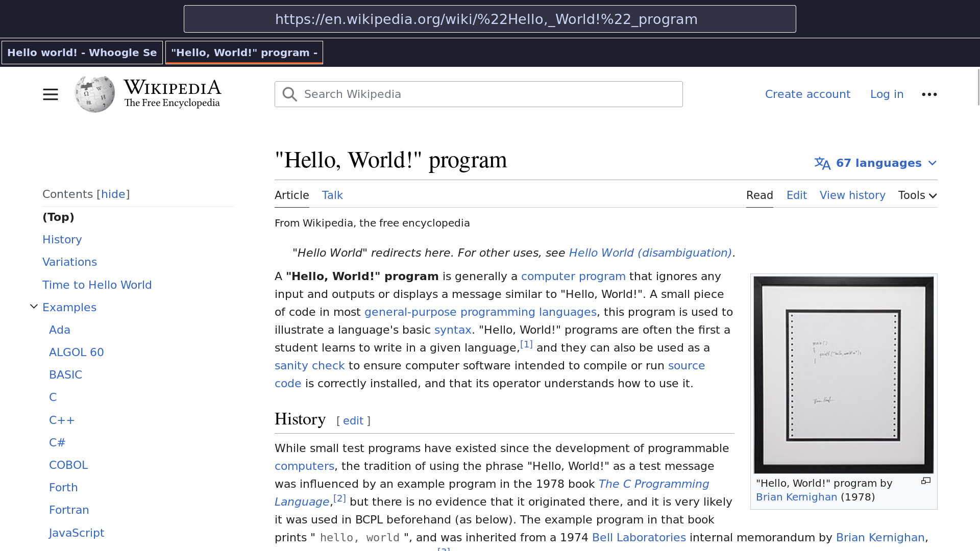Go to Variations in contents
Viewport: 980px width, 551px height.
[69, 262]
